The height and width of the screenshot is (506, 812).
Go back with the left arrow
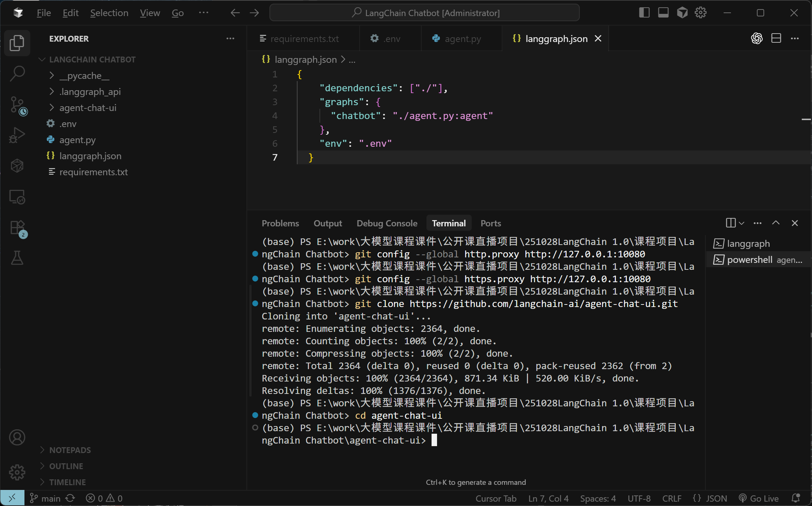coord(235,13)
